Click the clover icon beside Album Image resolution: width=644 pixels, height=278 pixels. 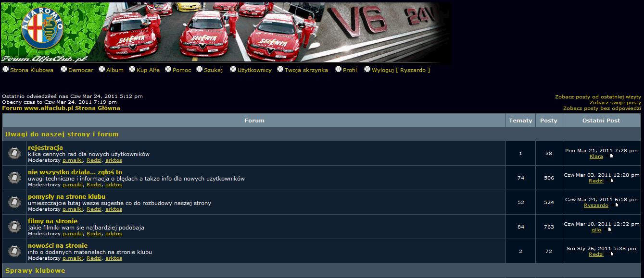coord(102,70)
